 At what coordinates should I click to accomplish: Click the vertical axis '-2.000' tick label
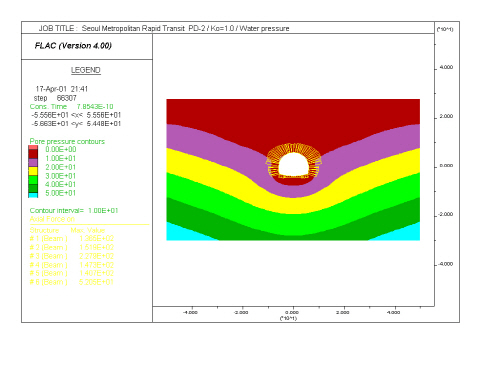tap(445, 215)
